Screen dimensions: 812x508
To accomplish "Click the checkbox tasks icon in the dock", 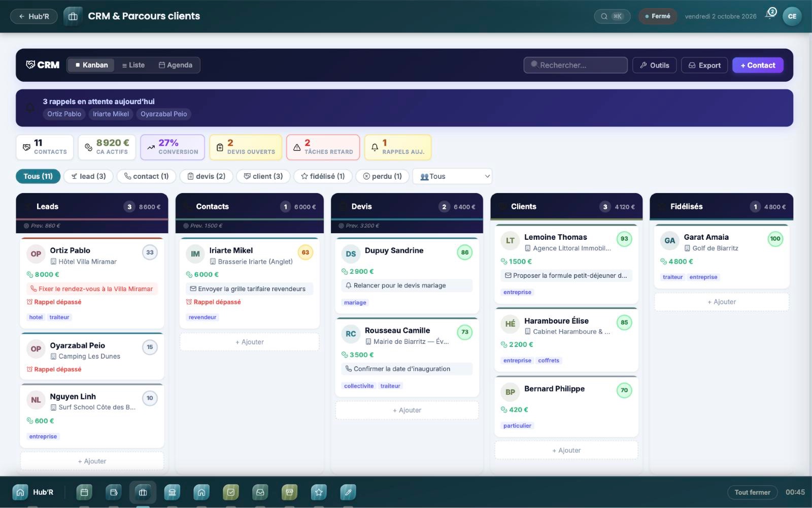I will click(x=231, y=492).
